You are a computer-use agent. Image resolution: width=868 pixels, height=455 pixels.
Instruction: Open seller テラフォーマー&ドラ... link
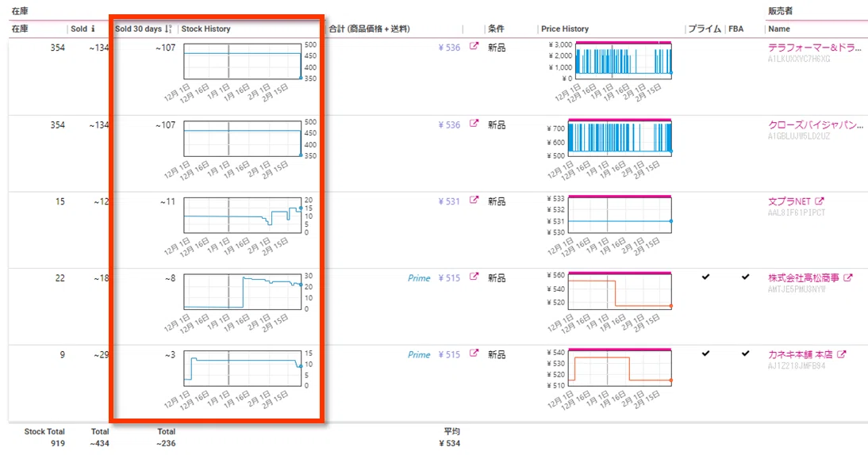pos(815,48)
